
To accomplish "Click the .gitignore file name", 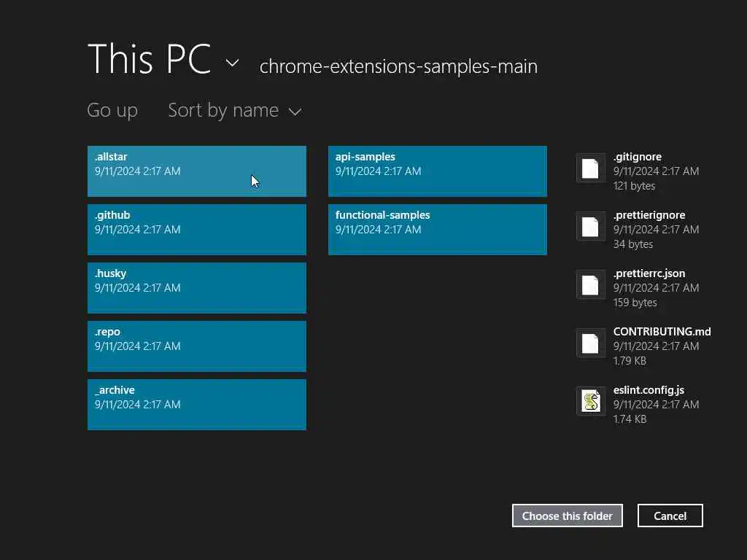I will (637, 157).
